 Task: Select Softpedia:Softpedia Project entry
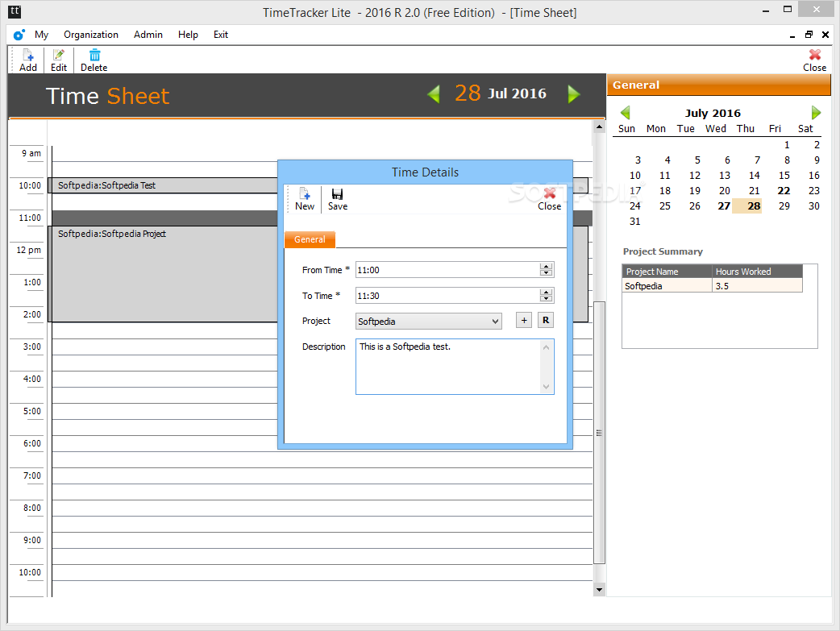(x=163, y=274)
